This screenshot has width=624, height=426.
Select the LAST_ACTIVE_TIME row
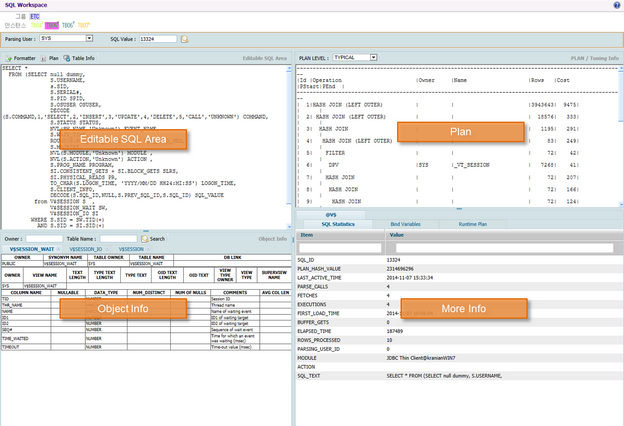[460, 278]
